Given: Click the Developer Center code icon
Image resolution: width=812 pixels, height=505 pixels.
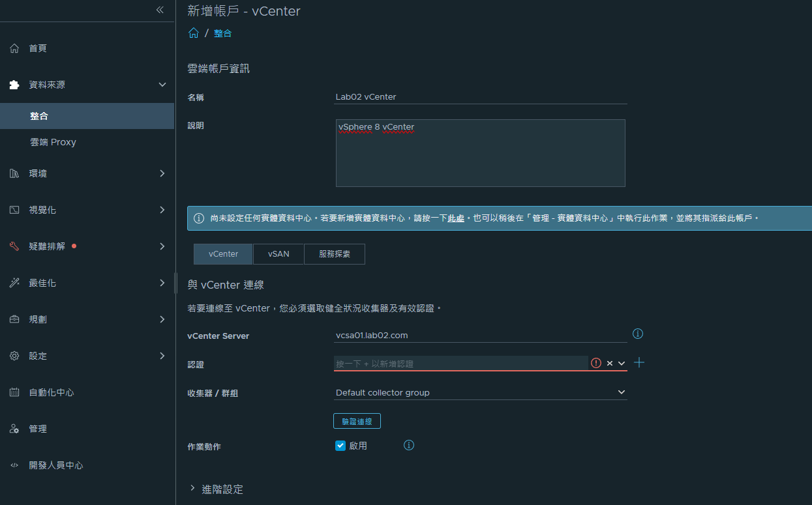Looking at the screenshot, I should pos(14,465).
